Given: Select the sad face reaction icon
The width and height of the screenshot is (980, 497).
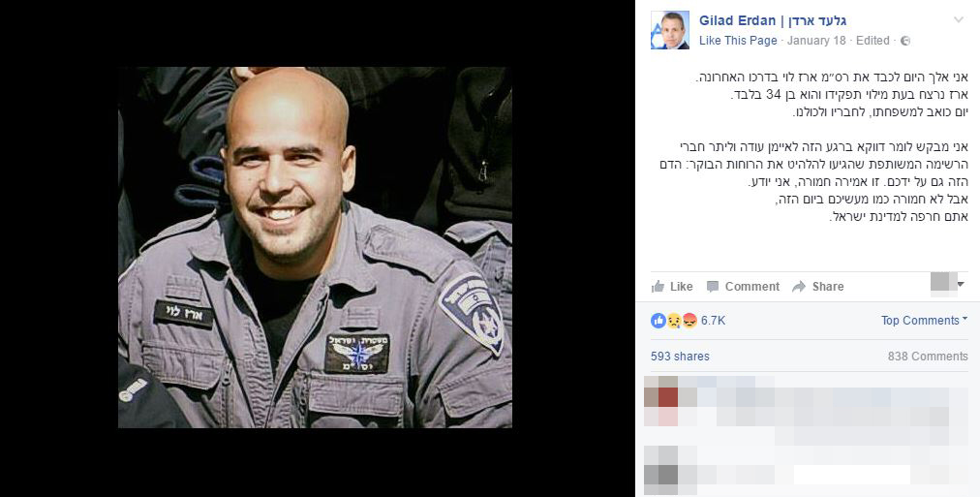Looking at the screenshot, I should [674, 321].
